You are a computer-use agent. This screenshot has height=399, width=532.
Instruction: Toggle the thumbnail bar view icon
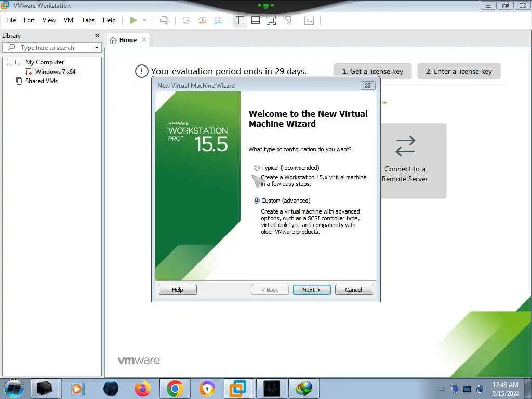[256, 20]
